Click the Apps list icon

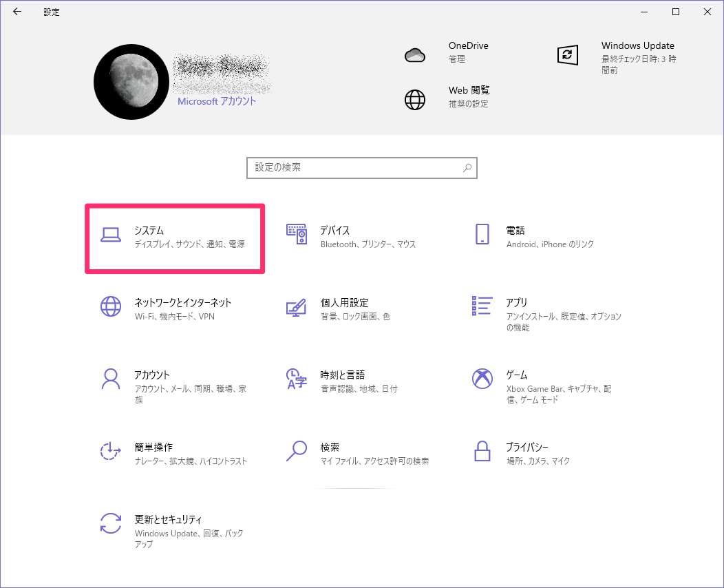click(482, 306)
